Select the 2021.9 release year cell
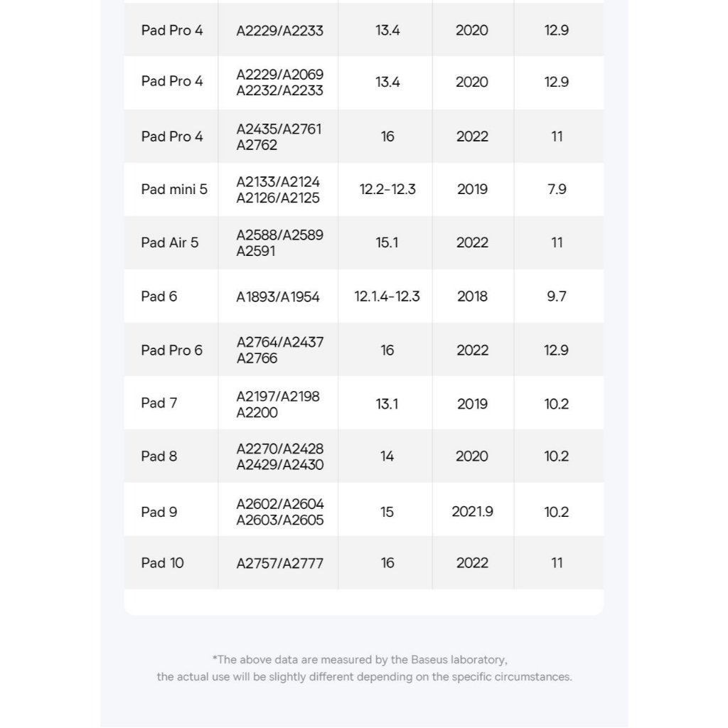This screenshot has height=728, width=728. pos(472,512)
